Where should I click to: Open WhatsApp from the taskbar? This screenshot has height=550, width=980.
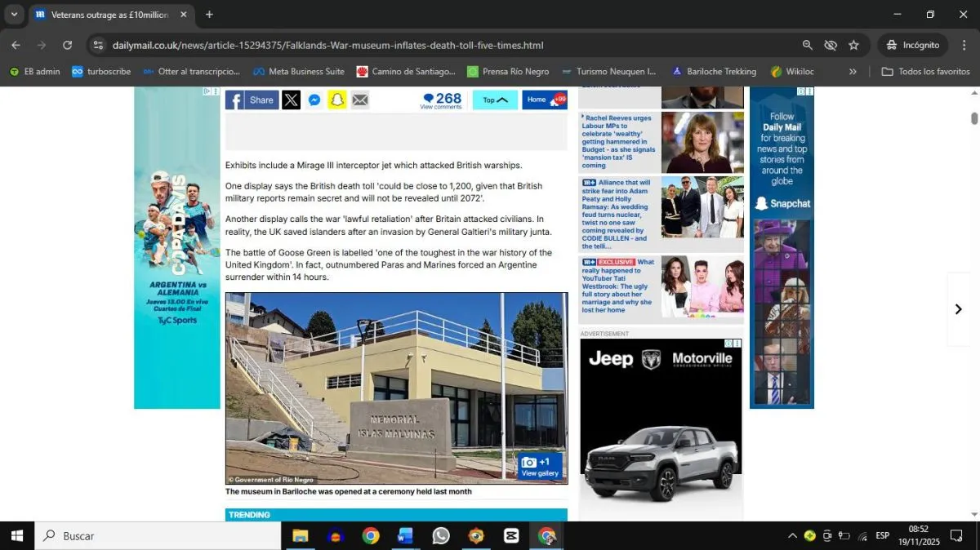pos(441,536)
